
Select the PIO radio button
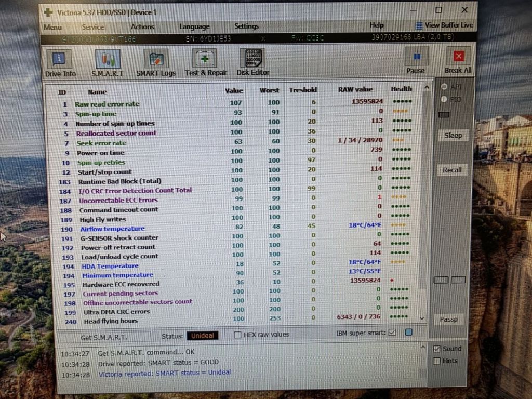click(x=444, y=99)
